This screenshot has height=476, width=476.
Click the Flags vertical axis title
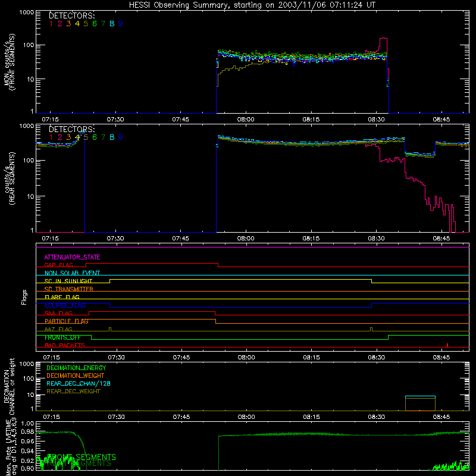pyautogui.click(x=24, y=297)
